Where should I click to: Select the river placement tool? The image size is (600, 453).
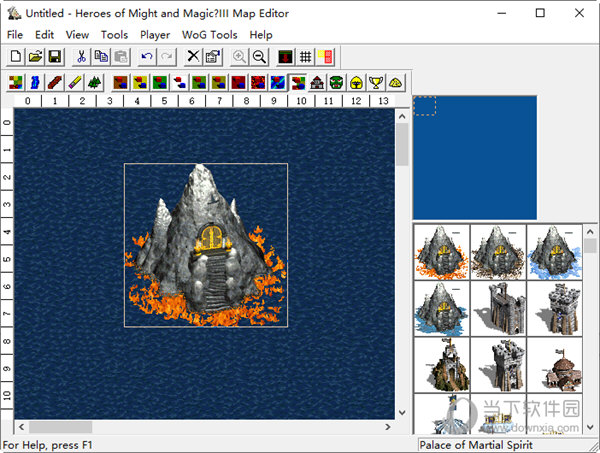[x=35, y=82]
